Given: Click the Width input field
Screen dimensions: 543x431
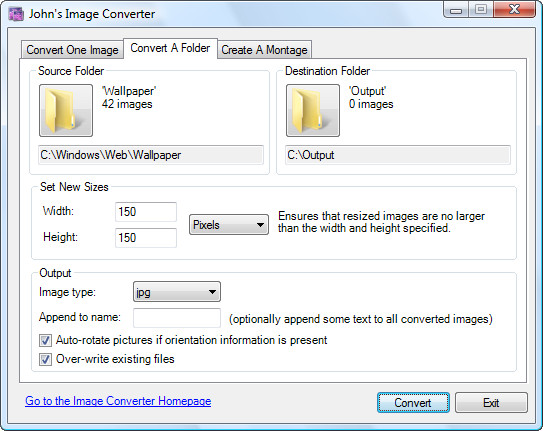Looking at the screenshot, I should pos(146,212).
